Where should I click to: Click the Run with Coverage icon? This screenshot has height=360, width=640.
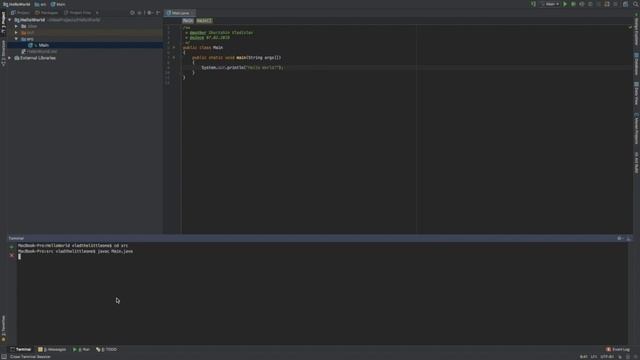582,4
